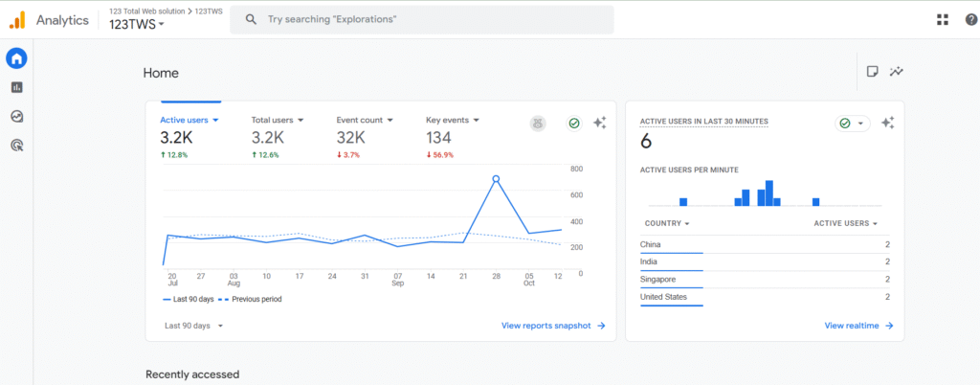This screenshot has height=385, width=980.
Task: Open the Last 90 days date range dropdown
Action: click(x=193, y=326)
